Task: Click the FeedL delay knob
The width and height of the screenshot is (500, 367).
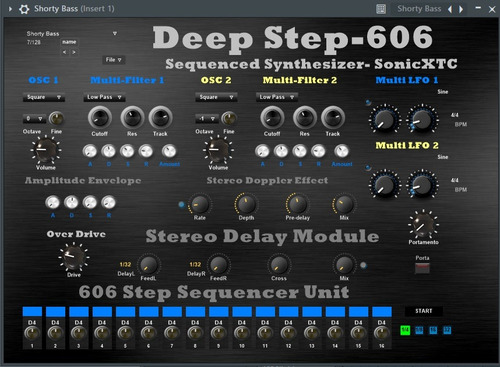Action: [x=148, y=265]
